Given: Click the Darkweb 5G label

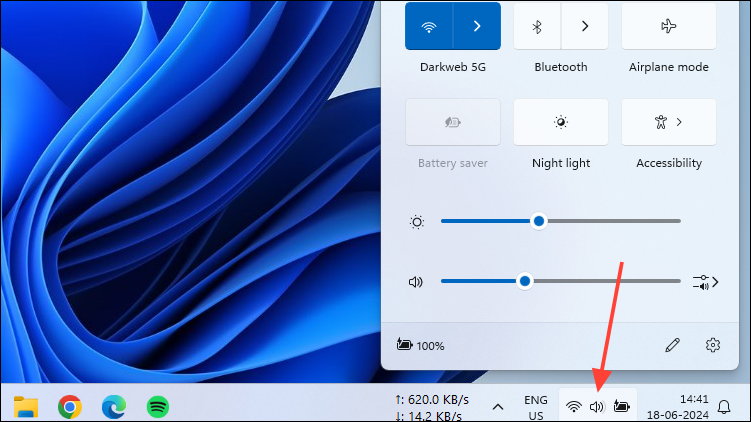Looking at the screenshot, I should coord(453,67).
